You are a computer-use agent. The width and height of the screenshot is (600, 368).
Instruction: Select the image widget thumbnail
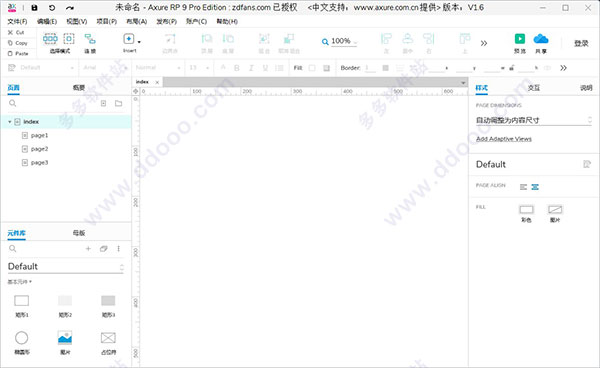tap(65, 338)
